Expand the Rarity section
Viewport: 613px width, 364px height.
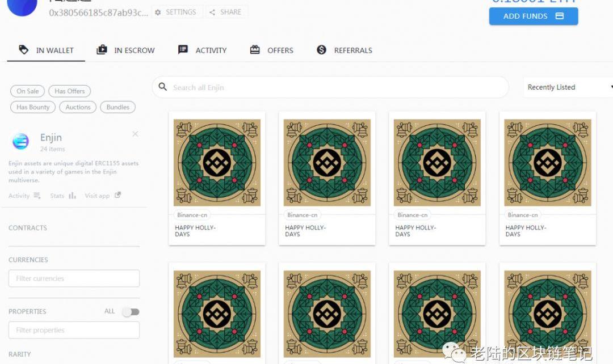coord(19,354)
